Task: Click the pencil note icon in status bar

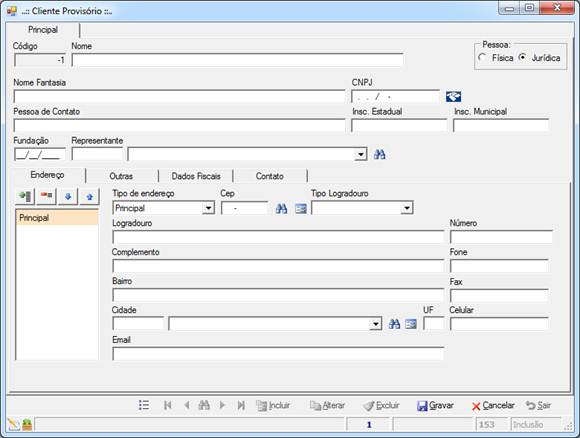Action: (13, 424)
